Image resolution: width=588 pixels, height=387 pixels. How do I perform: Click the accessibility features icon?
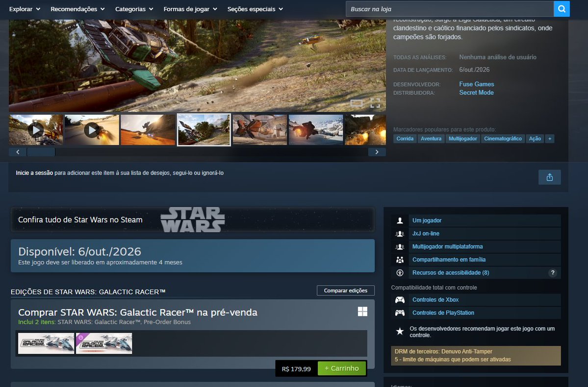coord(400,273)
